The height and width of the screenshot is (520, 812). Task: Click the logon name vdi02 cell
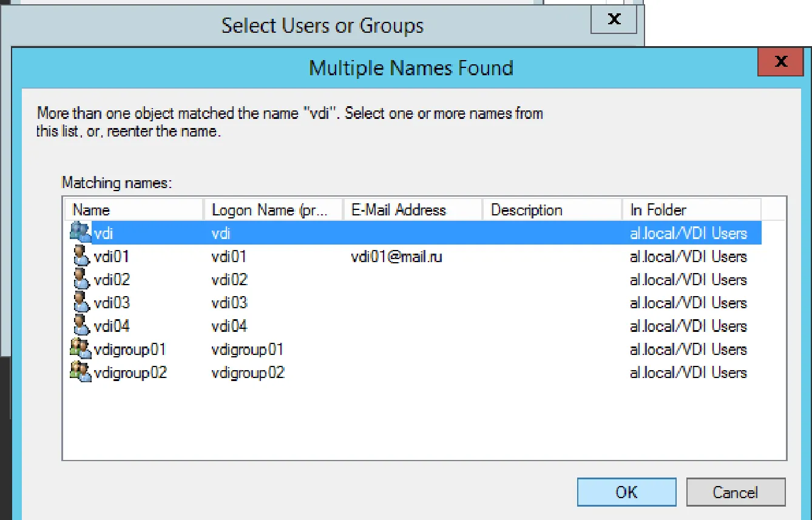[229, 280]
